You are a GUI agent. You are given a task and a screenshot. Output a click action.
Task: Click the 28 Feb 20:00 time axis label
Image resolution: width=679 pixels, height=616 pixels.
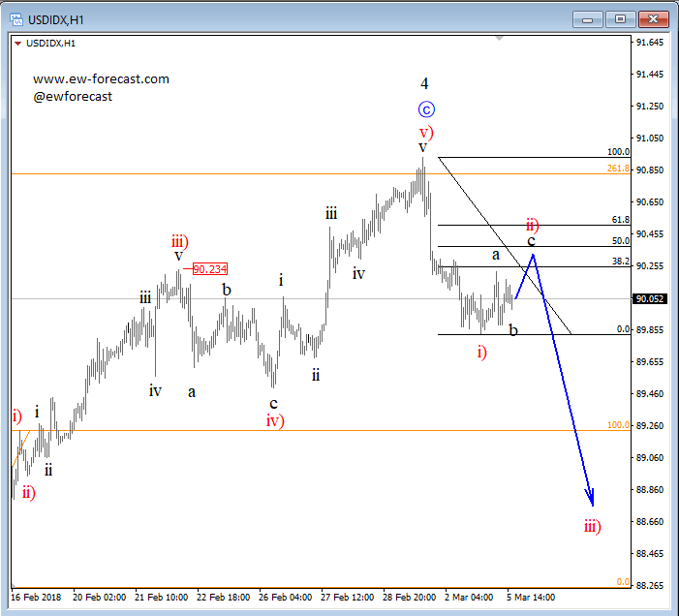click(409, 598)
